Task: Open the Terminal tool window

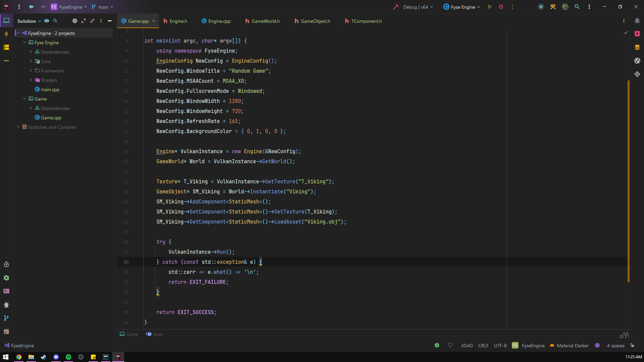Action: [x=6, y=291]
